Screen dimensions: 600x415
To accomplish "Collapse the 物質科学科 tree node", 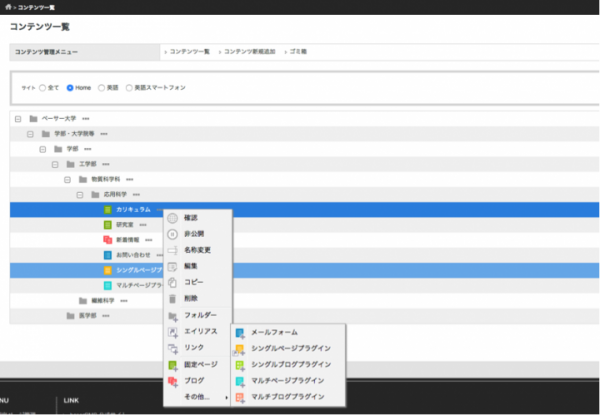I will pyautogui.click(x=67, y=180).
